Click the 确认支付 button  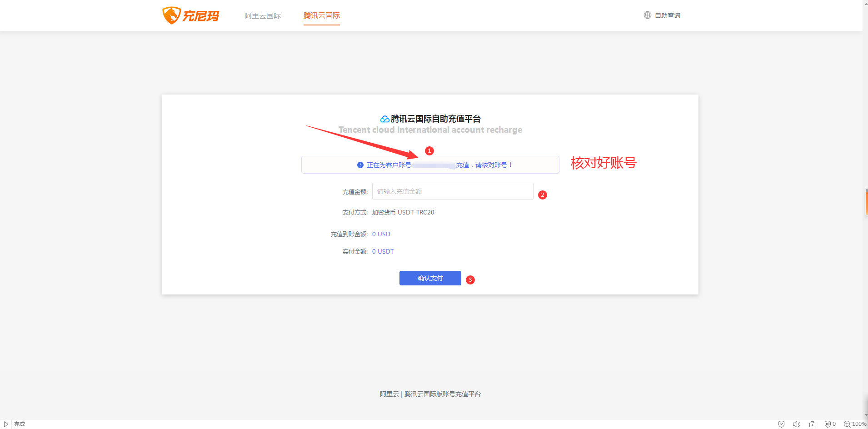pyautogui.click(x=430, y=278)
